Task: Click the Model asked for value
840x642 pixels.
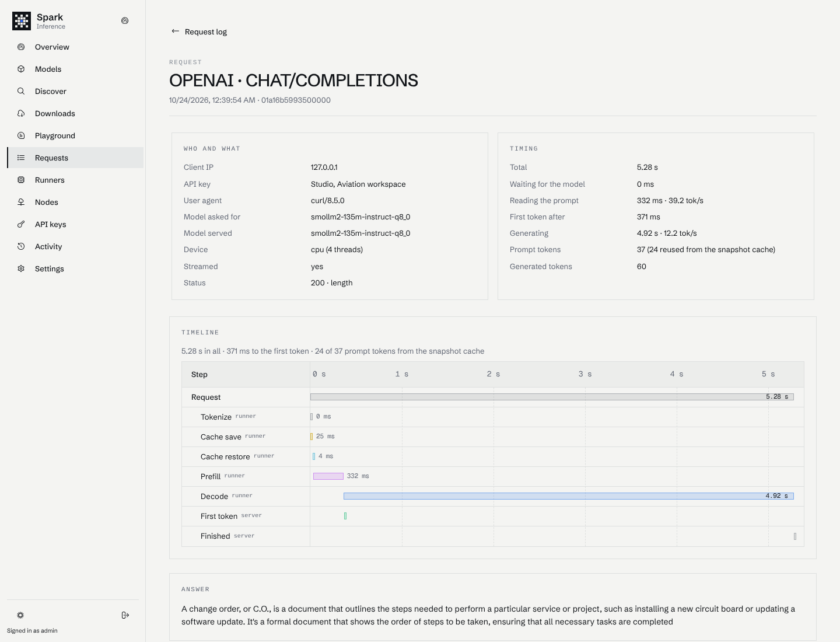Action: click(x=360, y=217)
